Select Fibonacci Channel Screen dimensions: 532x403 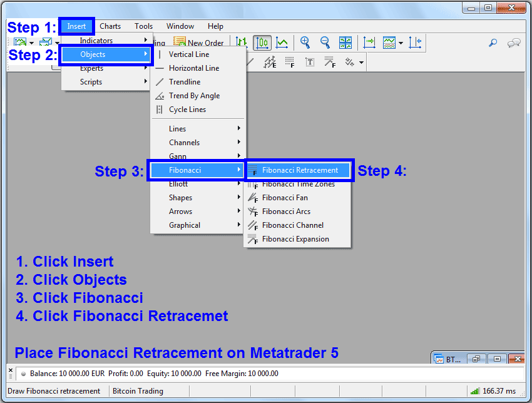point(297,225)
